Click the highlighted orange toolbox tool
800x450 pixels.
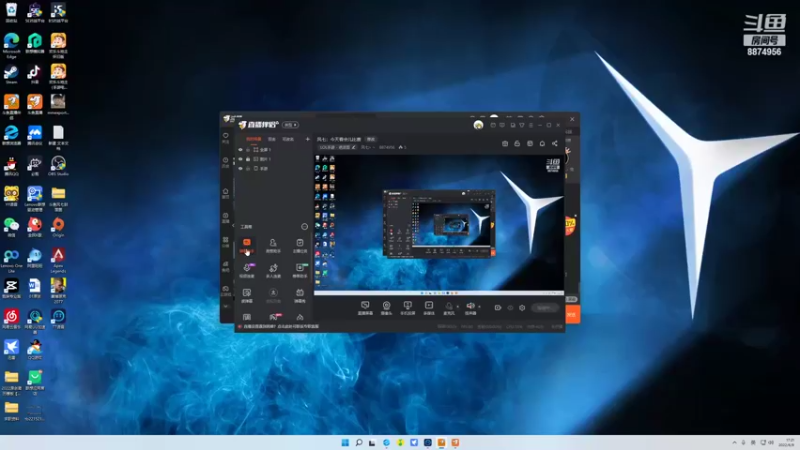[x=246, y=245]
